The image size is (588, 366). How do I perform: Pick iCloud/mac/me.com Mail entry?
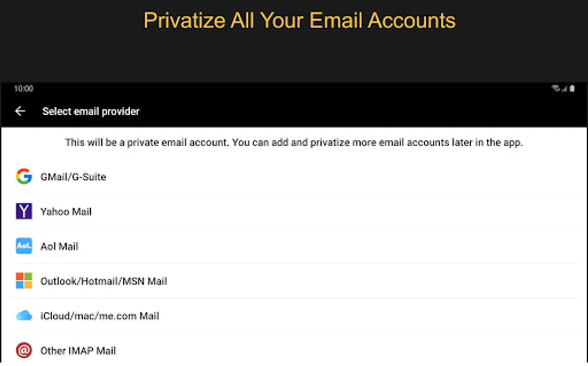[100, 316]
